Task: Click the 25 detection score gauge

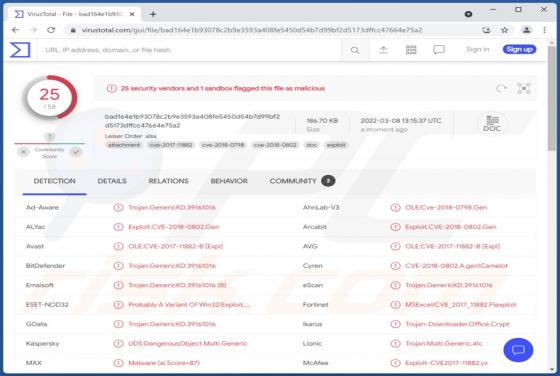Action: pos(50,97)
